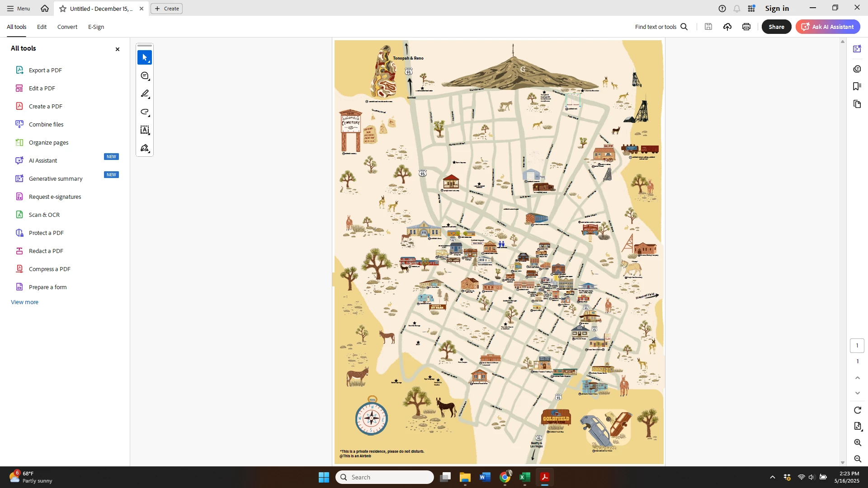The image size is (868, 488).
Task: Show hidden system tray icons
Action: tap(772, 477)
